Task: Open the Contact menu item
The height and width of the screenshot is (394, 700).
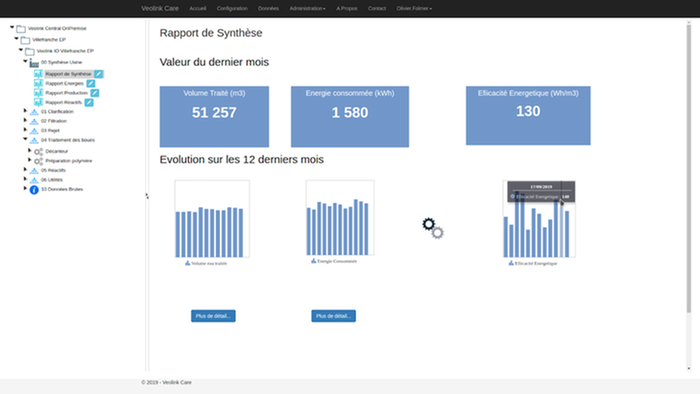Action: point(377,8)
